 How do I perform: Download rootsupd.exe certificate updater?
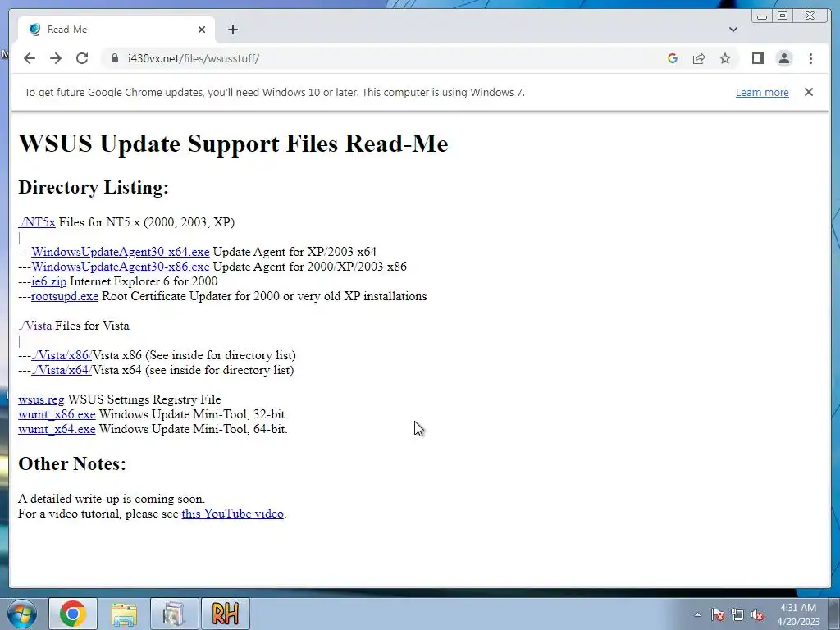(65, 296)
